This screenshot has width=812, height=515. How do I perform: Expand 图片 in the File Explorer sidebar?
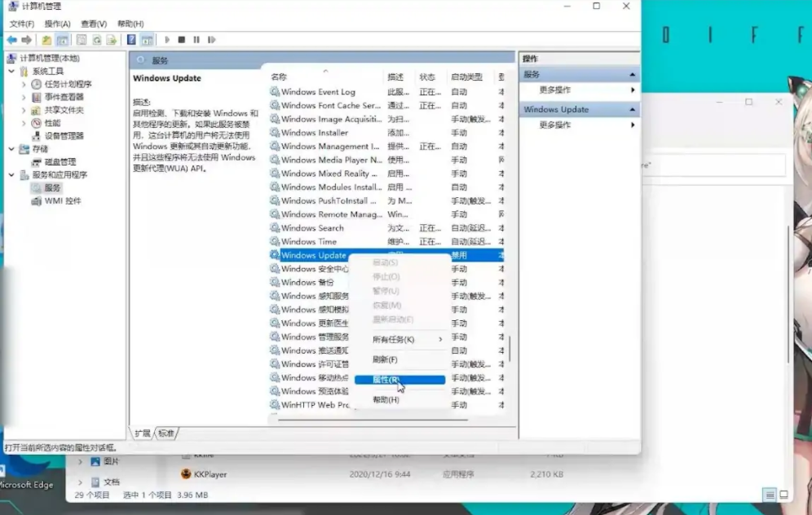(80, 461)
